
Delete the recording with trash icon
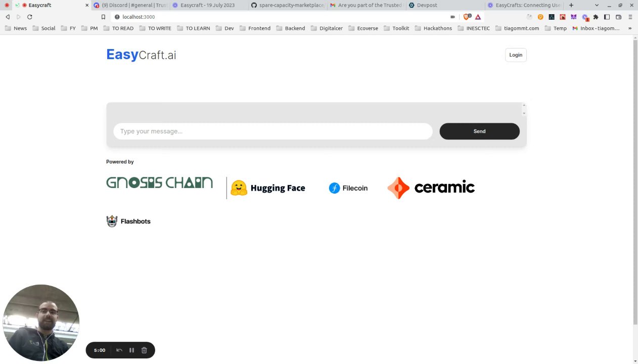144,350
